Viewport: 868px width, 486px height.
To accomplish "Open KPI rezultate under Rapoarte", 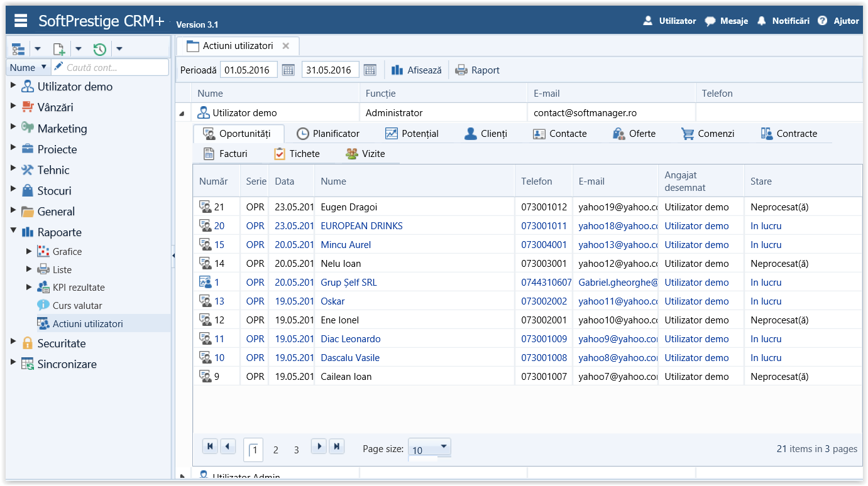I will (x=79, y=288).
